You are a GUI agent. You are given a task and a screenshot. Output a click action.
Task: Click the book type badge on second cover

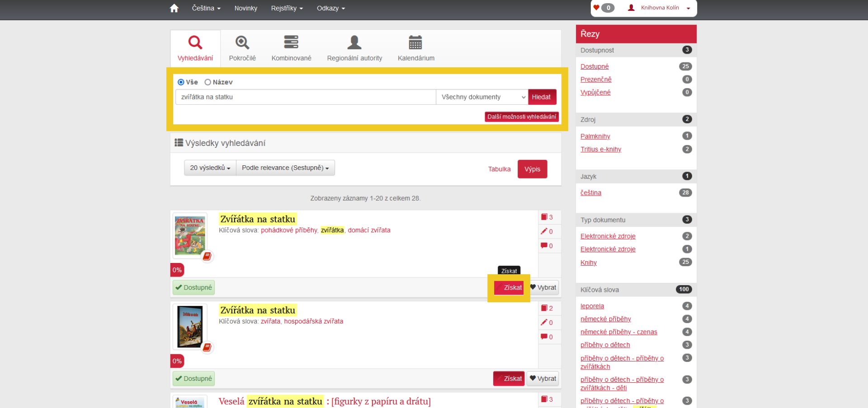click(207, 347)
